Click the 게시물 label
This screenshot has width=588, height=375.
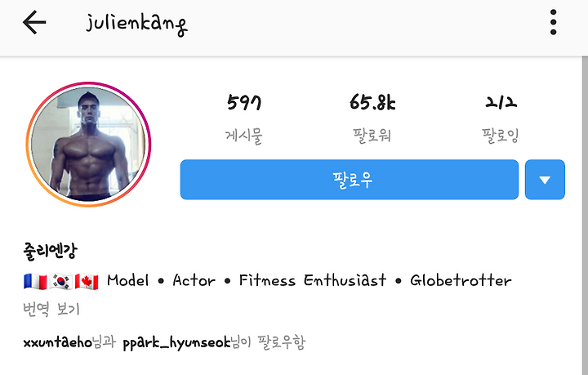tap(243, 136)
